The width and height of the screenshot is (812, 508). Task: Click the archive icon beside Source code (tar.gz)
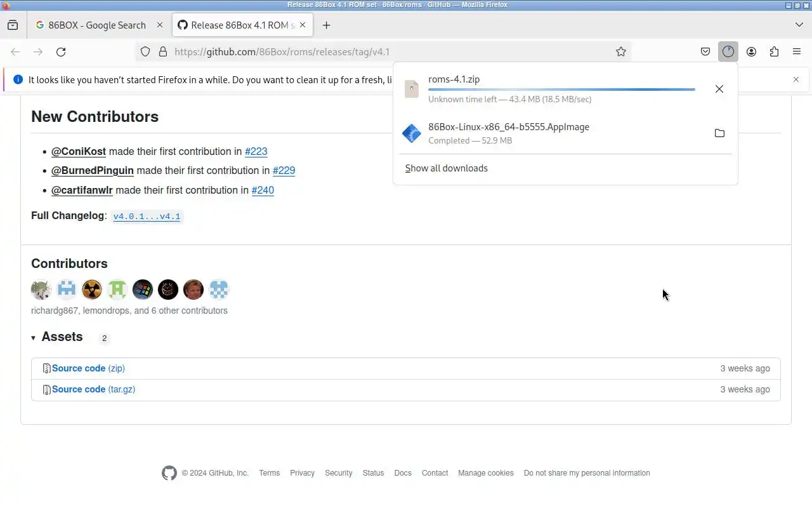46,389
